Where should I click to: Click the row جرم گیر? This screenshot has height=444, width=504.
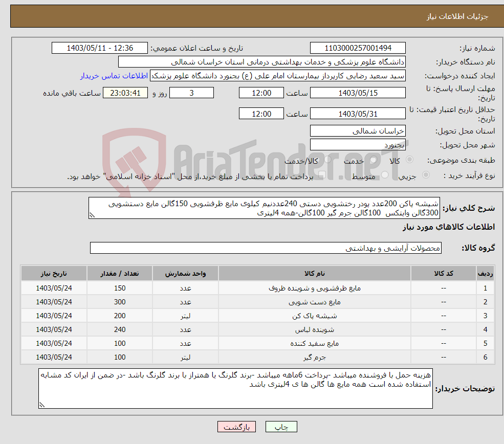(x=257, y=357)
